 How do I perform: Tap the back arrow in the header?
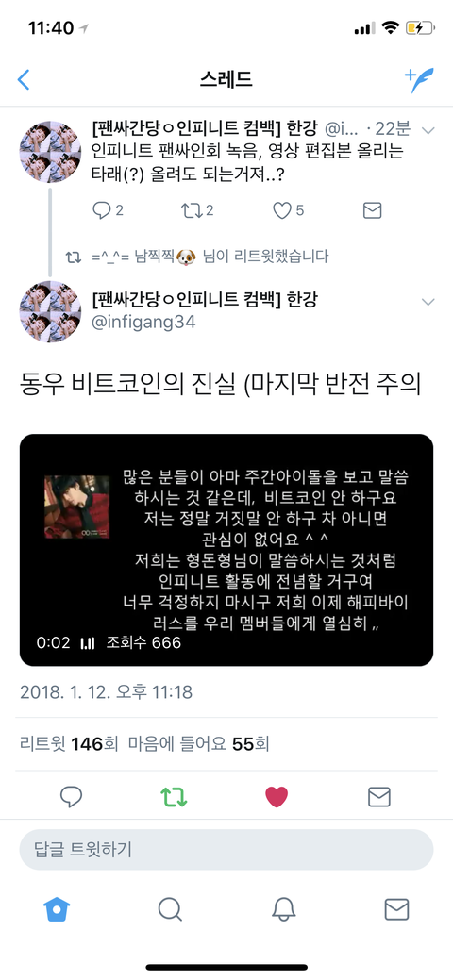point(24,80)
